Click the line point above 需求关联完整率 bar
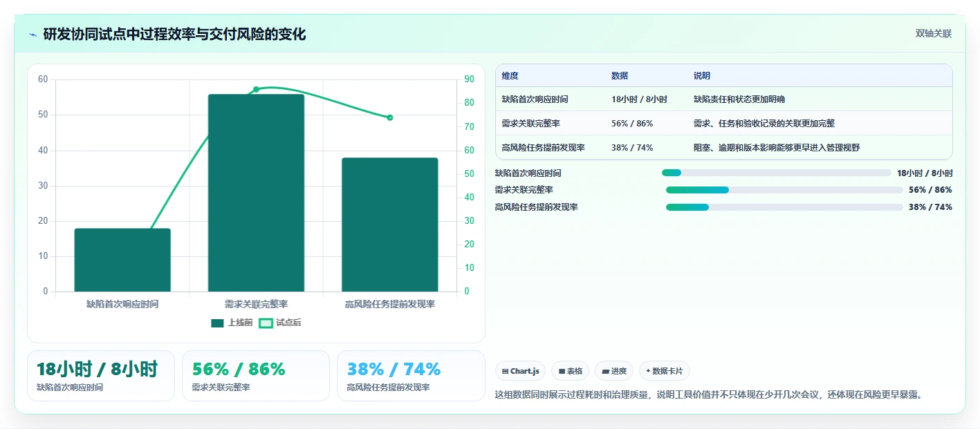 [x=256, y=89]
